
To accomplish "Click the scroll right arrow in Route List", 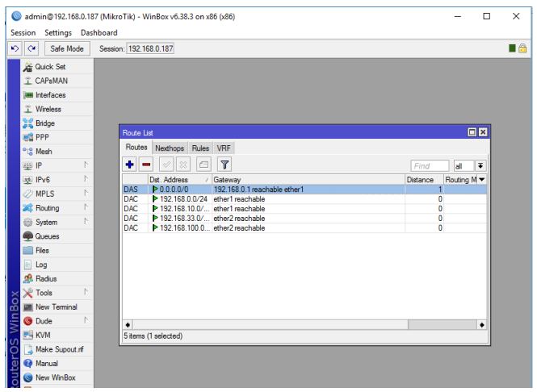I will (482, 324).
